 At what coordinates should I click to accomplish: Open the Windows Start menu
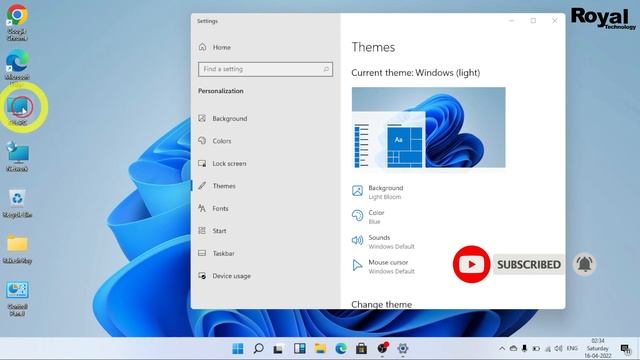click(238, 349)
